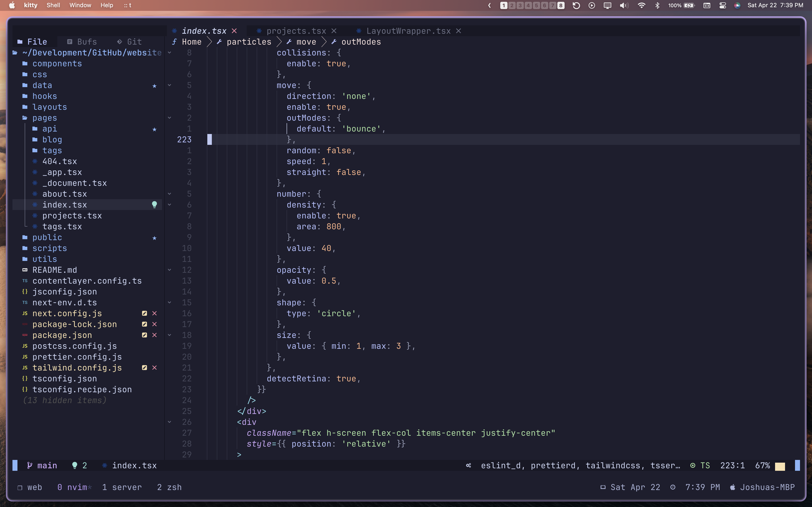812x507 pixels.
Task: Open the Shell menu in menu bar
Action: pos(53,5)
